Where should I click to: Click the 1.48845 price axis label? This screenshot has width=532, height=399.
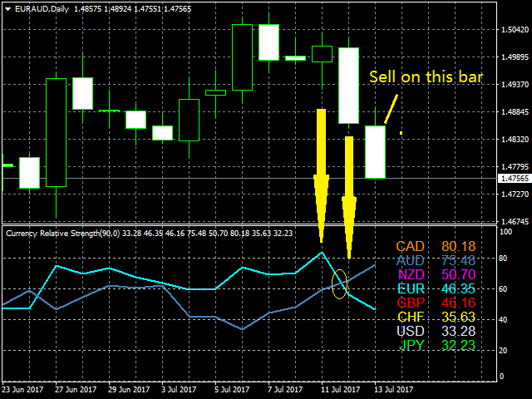[x=515, y=112]
